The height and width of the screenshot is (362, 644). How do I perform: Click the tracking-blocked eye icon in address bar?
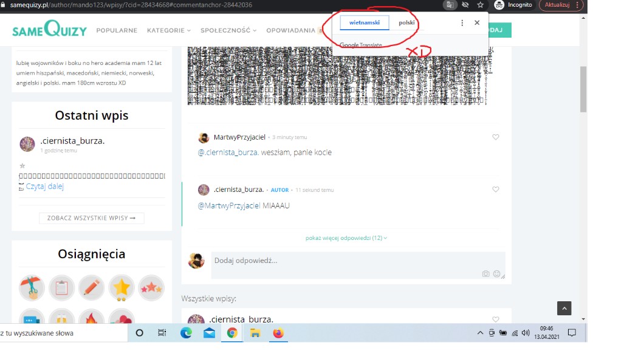coord(465,5)
